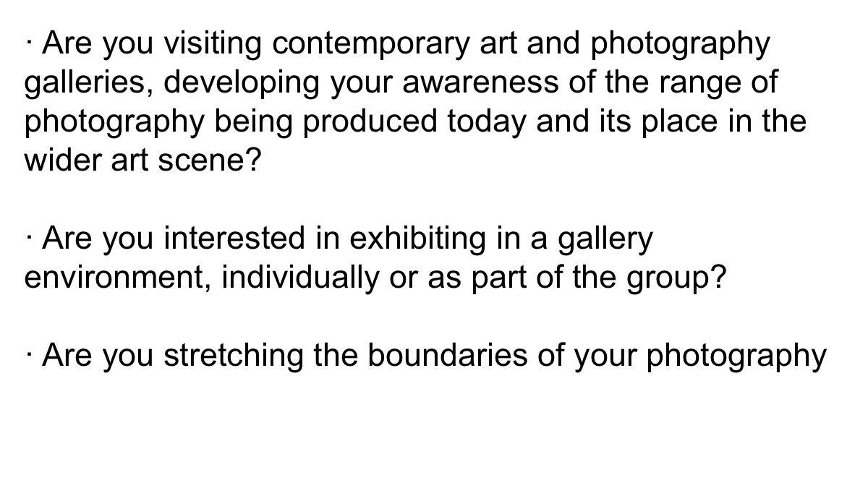
Task: Click the last word "photography" in third bullet
Action: point(737,356)
